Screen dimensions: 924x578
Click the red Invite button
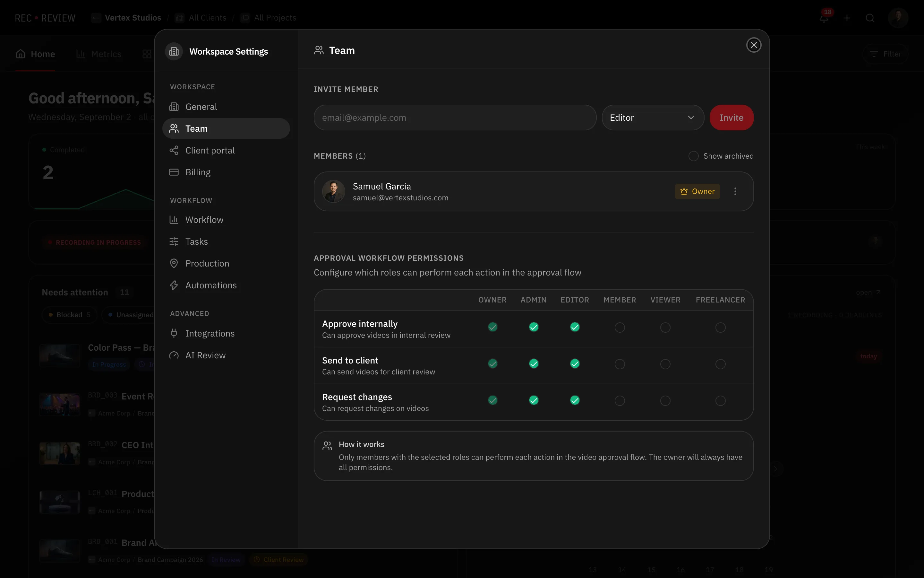731,118
